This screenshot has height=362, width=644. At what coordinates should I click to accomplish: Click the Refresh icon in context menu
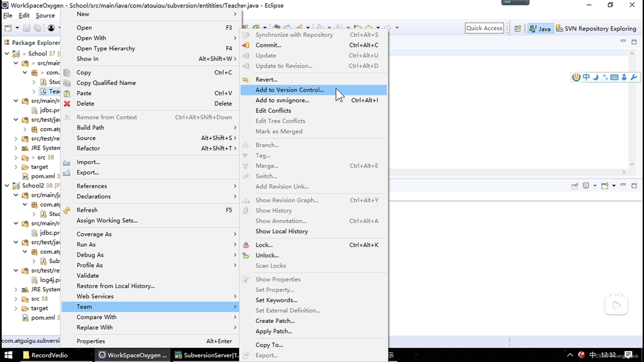67,210
